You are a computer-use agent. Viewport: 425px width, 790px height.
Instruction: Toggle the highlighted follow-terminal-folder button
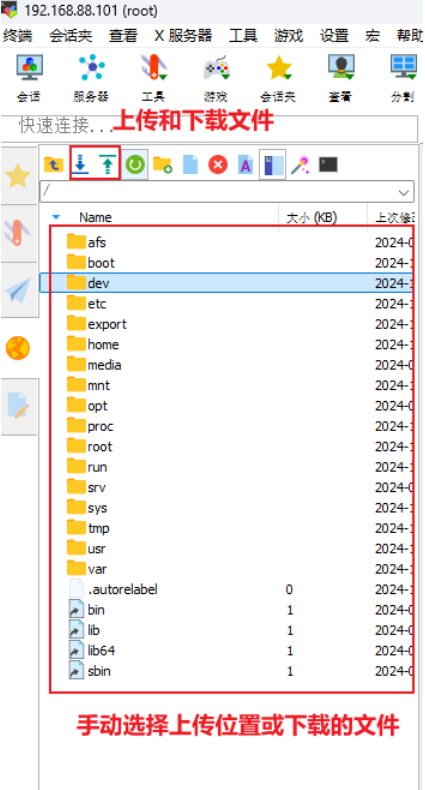pos(272,164)
